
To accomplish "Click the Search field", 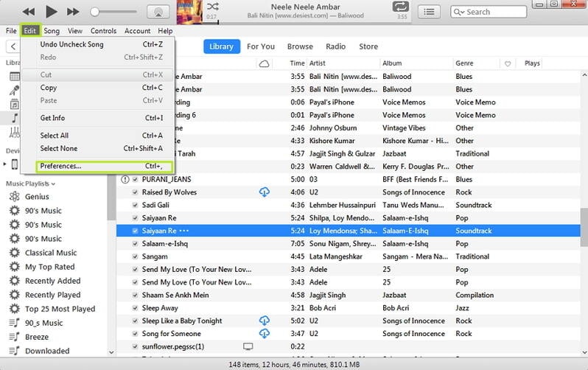I will 489,12.
